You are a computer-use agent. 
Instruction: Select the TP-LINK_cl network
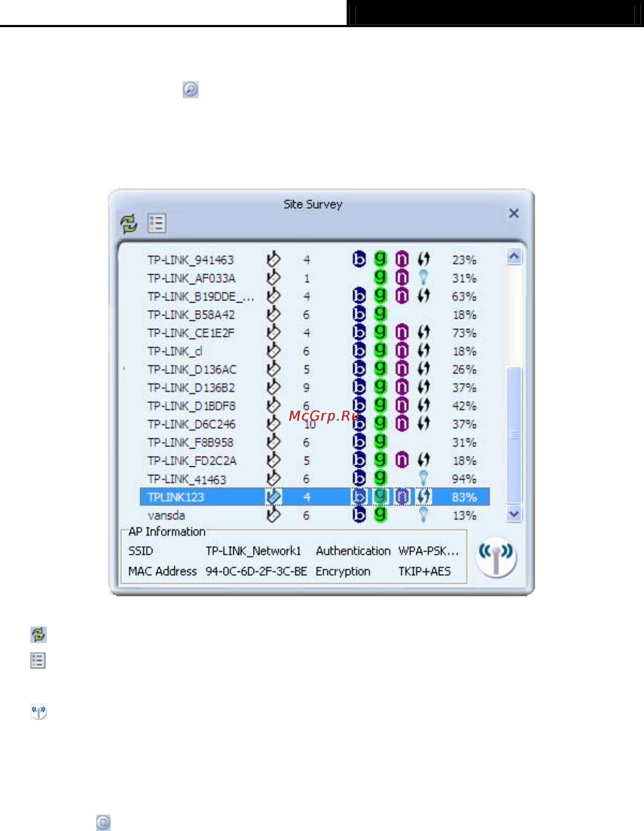coord(315,351)
